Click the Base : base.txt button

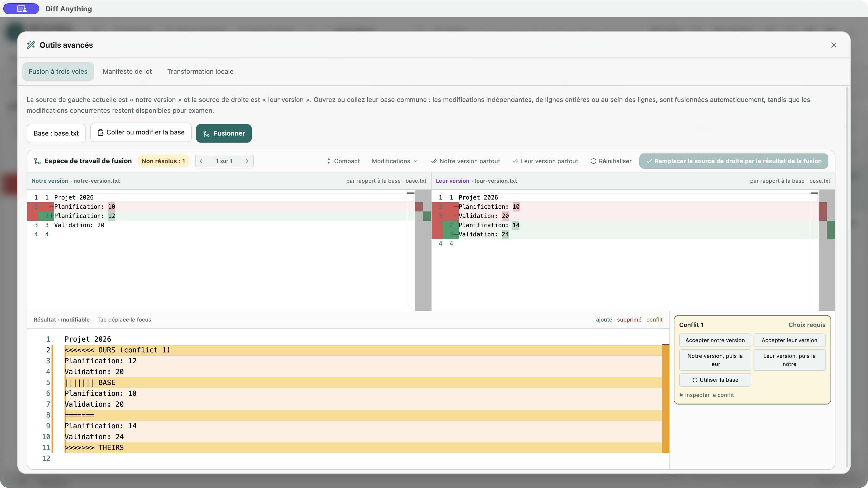(x=56, y=133)
